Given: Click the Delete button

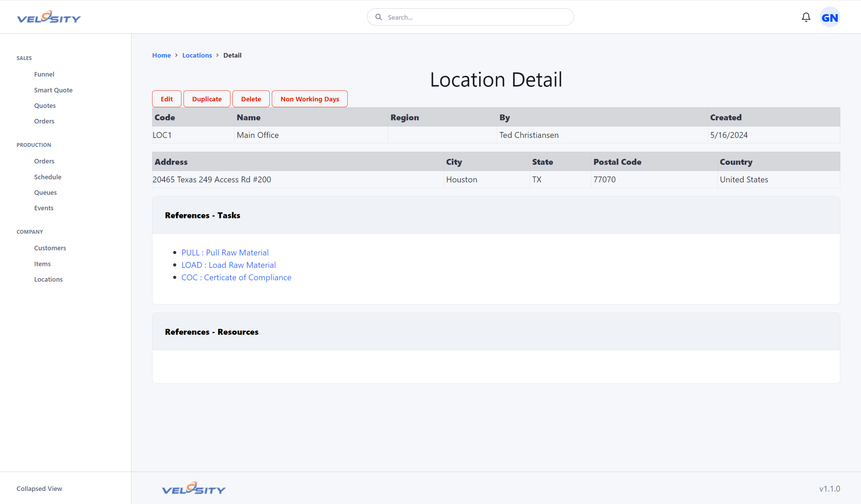Looking at the screenshot, I should pos(251,99).
